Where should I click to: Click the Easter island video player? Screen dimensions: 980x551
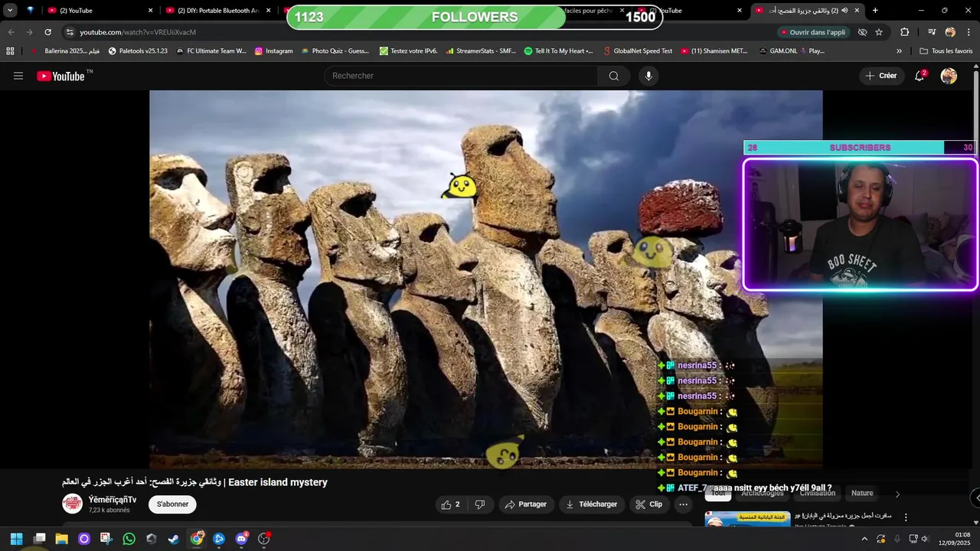tap(485, 279)
